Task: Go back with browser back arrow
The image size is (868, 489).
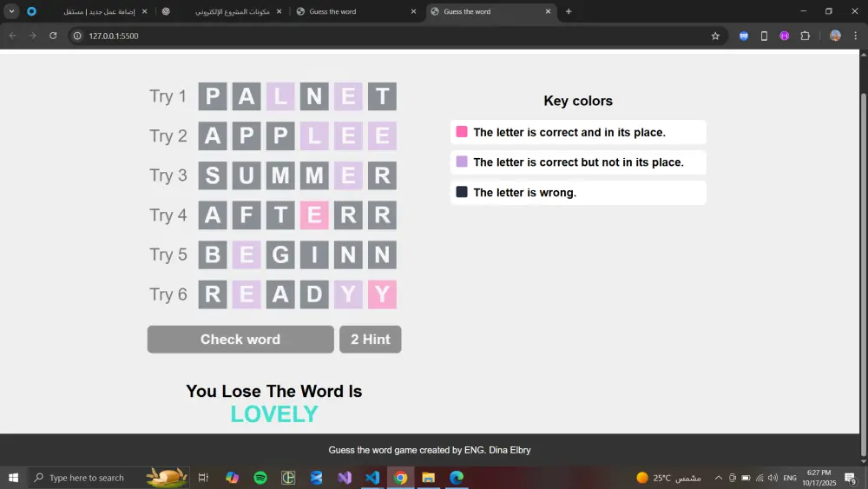Action: (x=13, y=36)
